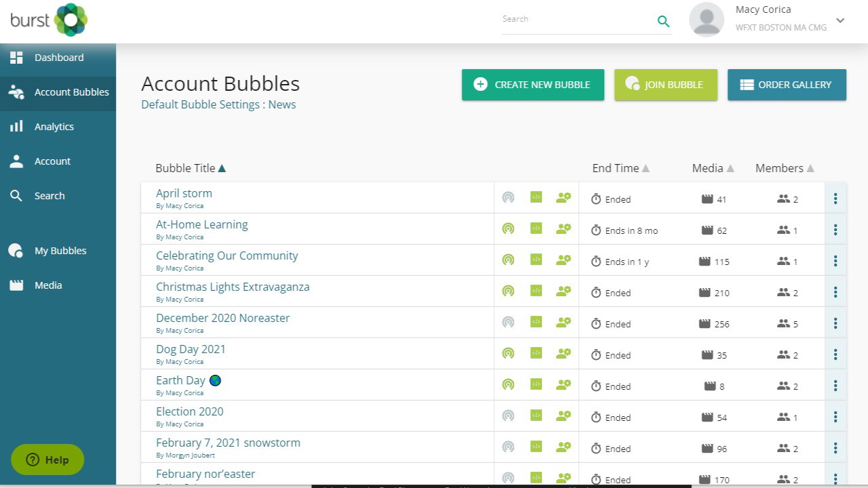The image size is (868, 488).
Task: Click the embed icon for Christmas Lights Extravaganza
Action: [536, 291]
